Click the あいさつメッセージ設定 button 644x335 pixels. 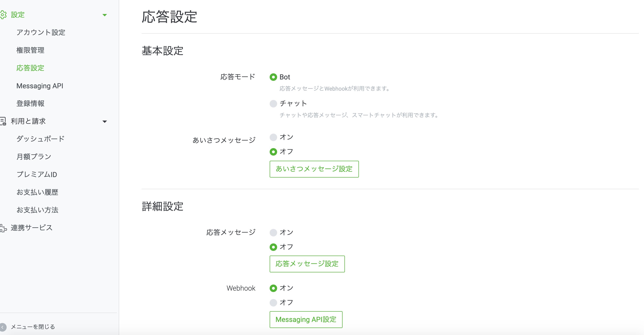click(314, 169)
